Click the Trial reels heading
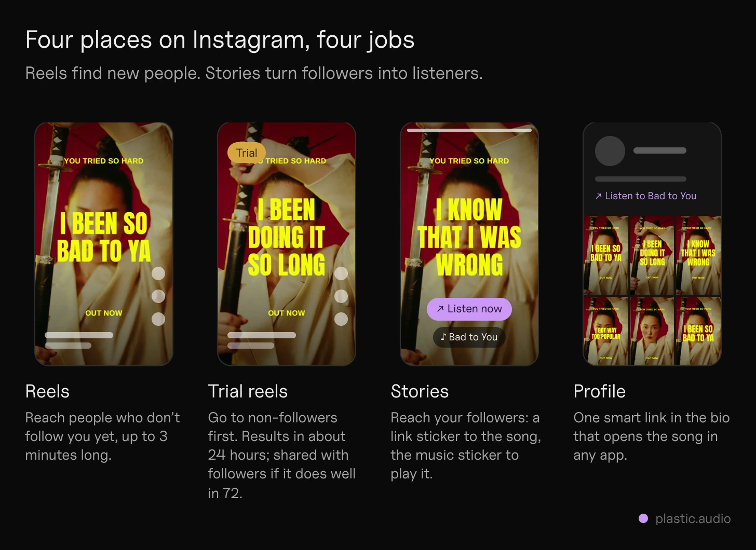The image size is (756, 550). coord(248,391)
